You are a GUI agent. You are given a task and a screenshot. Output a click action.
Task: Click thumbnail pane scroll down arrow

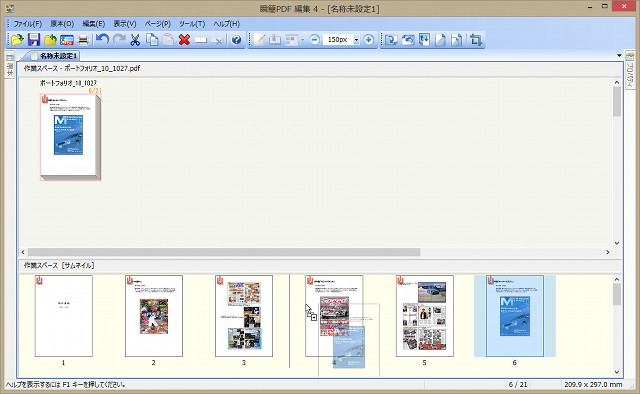pos(617,372)
